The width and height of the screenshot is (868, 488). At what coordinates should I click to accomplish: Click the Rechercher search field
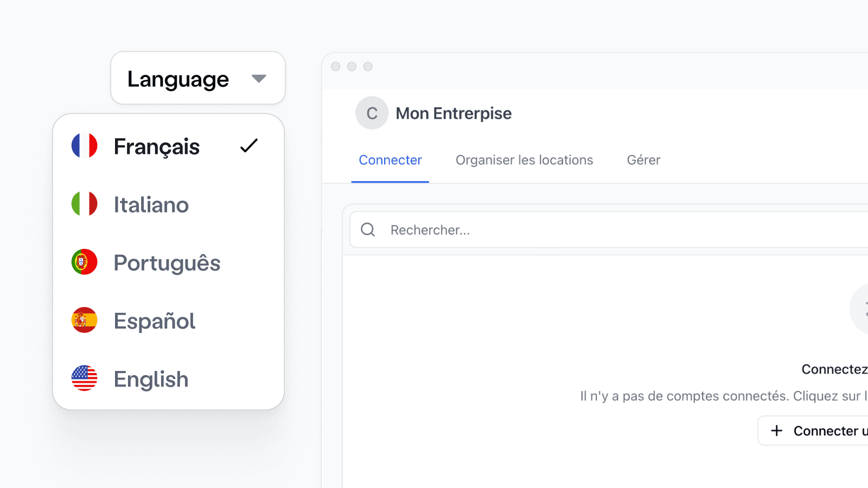click(609, 230)
